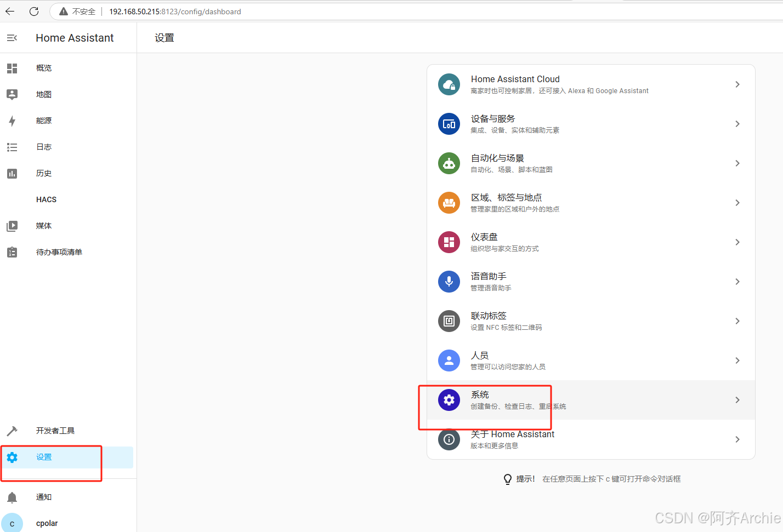This screenshot has height=532, width=783.
Task: Expand 关于 Home Assistant row chevron
Action: click(737, 439)
